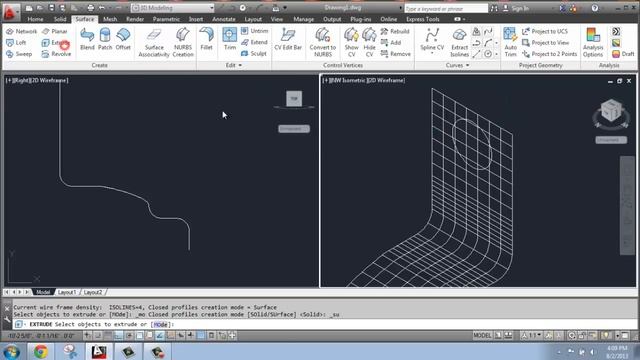The height and width of the screenshot is (360, 640).
Task: Click the system clock in the taskbar
Action: point(617,352)
